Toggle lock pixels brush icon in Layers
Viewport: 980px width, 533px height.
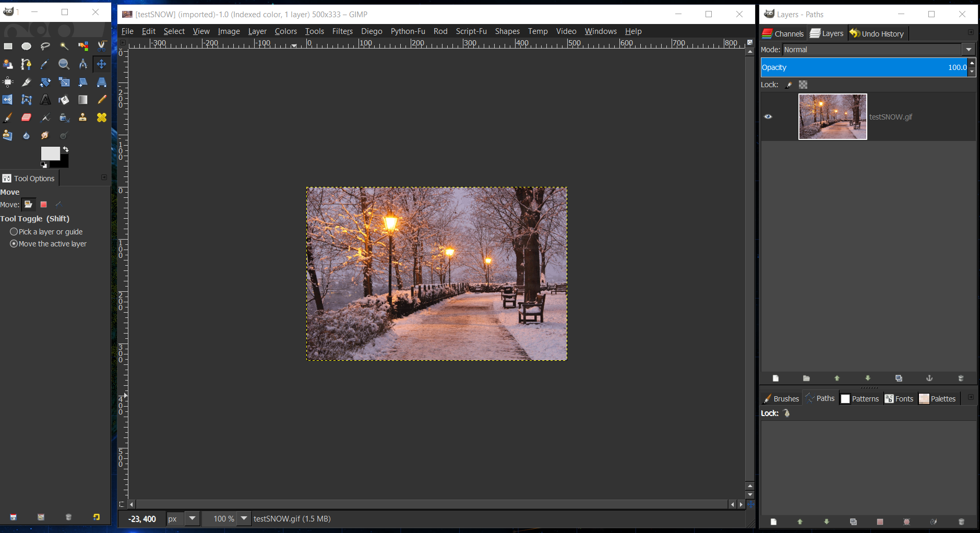click(789, 85)
